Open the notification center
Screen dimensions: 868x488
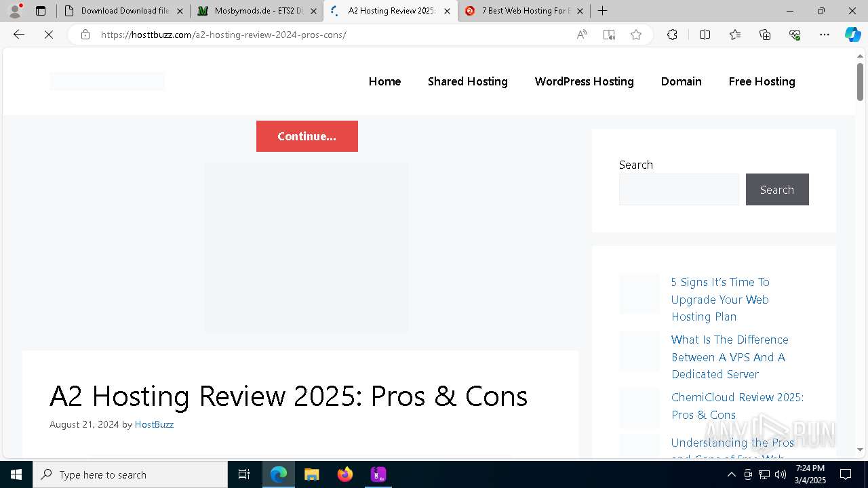(846, 474)
